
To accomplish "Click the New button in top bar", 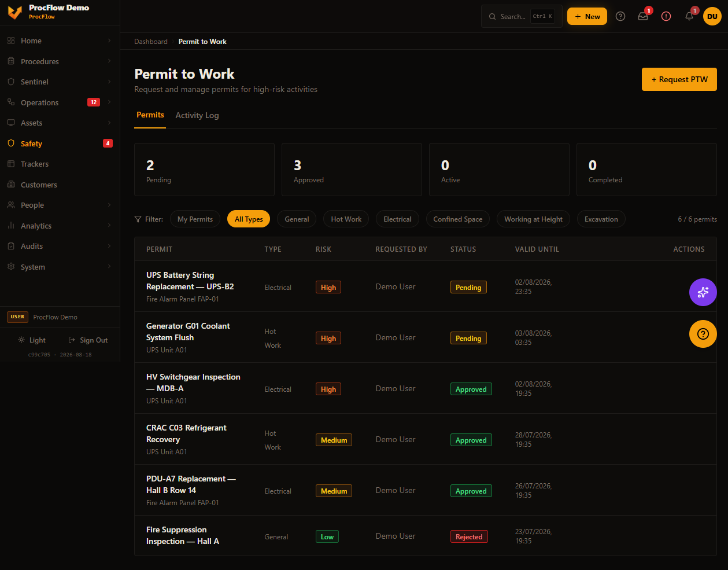I will pos(587,16).
